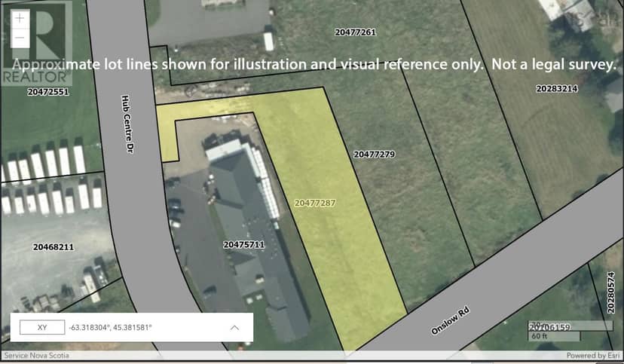Zoom out with the minus button
This screenshot has width=624, height=364.
[x=20, y=38]
